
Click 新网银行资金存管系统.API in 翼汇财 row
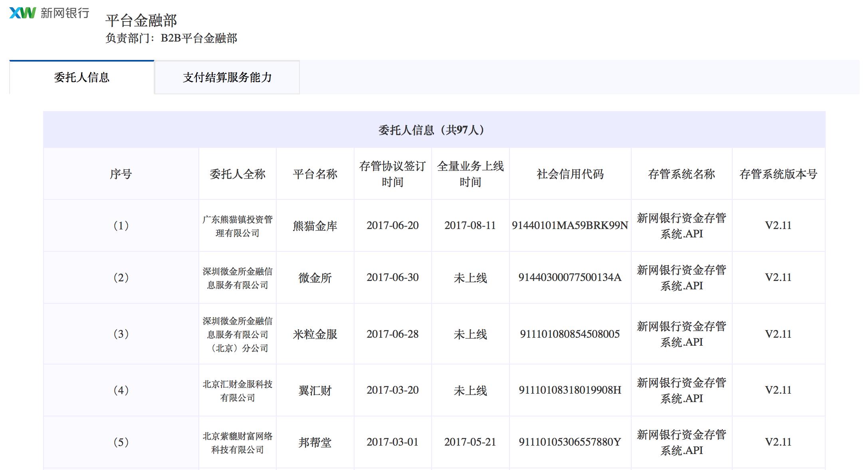682,390
